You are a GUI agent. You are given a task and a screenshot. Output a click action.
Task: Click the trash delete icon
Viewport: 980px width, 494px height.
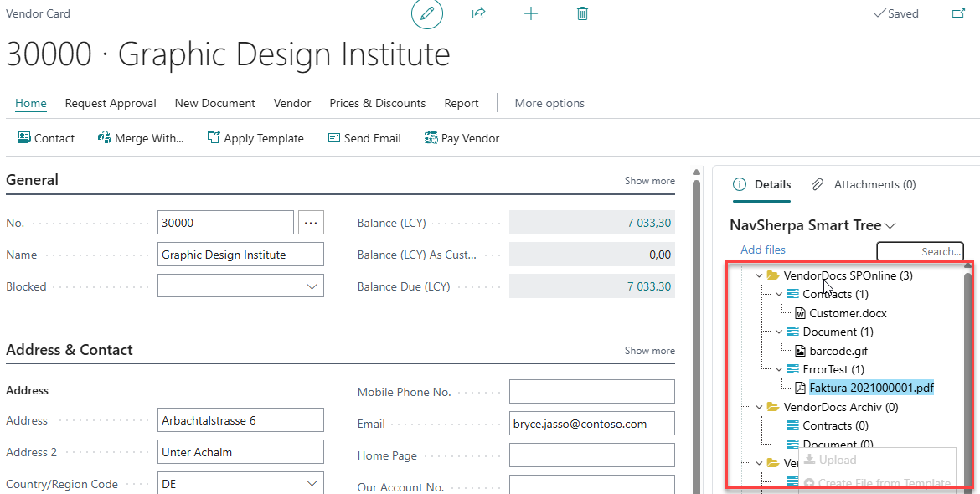(583, 14)
